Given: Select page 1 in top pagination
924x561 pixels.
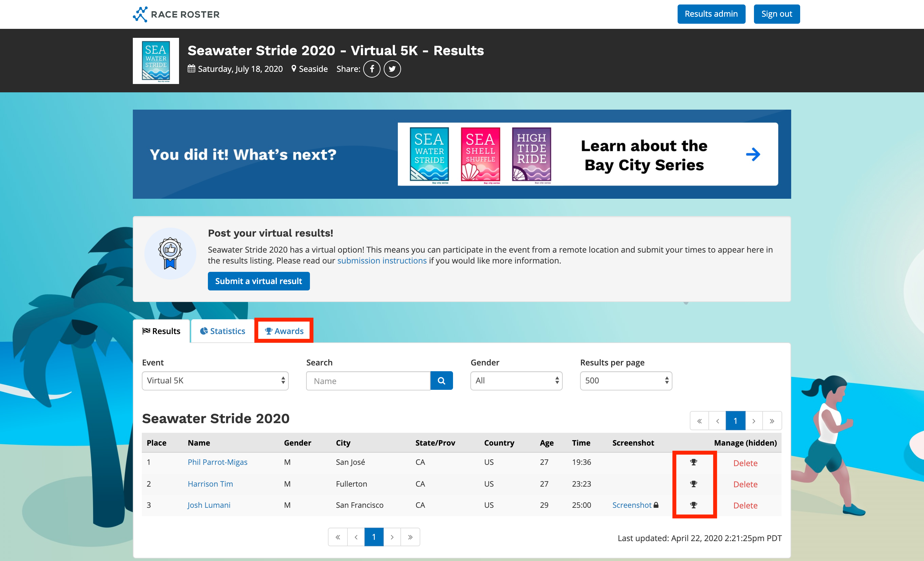Looking at the screenshot, I should pyautogui.click(x=735, y=421).
